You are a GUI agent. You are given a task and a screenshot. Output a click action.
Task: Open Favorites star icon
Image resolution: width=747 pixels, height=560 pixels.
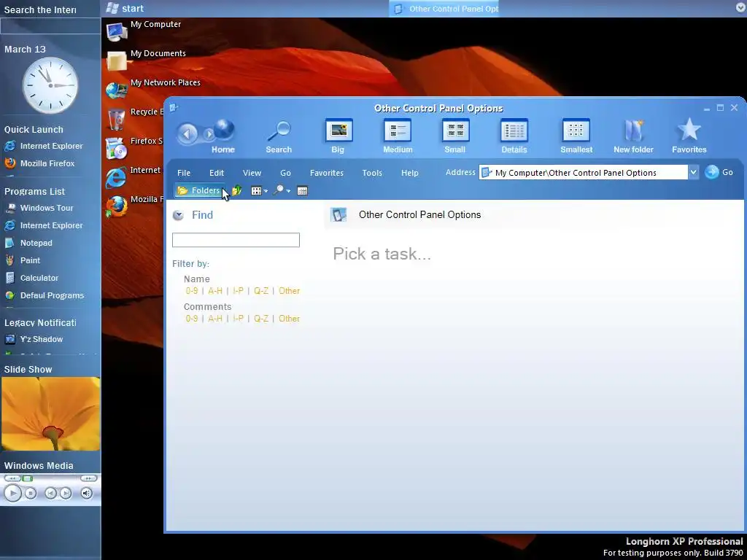click(x=689, y=130)
